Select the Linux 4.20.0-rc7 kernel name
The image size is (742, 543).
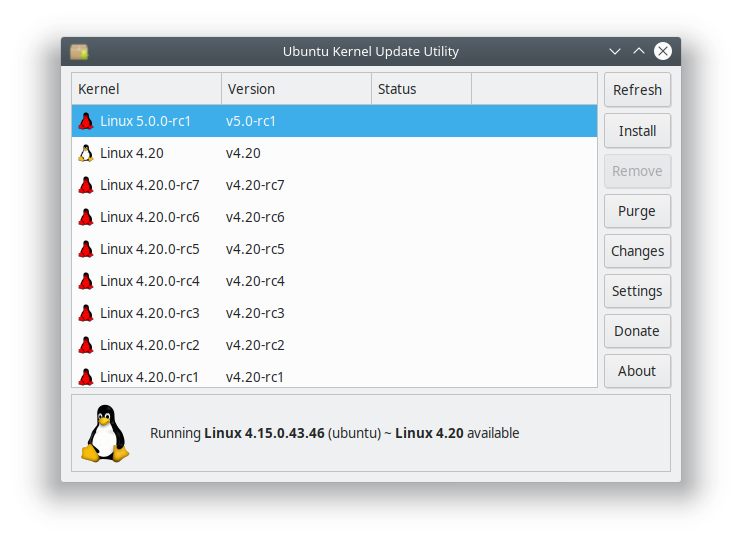pos(150,185)
